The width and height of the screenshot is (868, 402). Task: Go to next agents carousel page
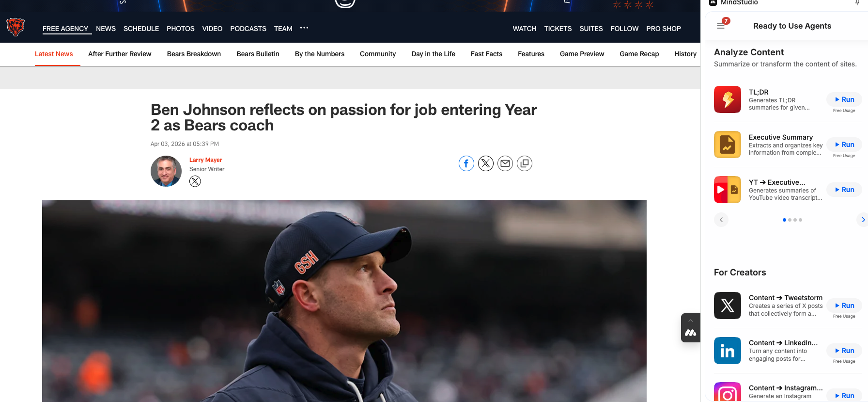(x=862, y=220)
